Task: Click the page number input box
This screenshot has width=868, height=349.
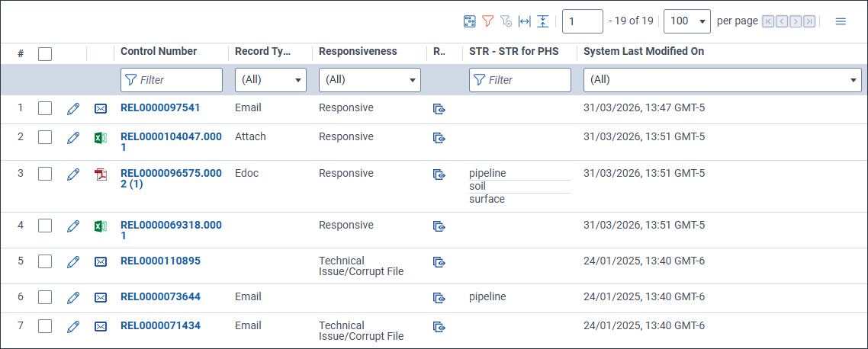Action: [x=583, y=21]
